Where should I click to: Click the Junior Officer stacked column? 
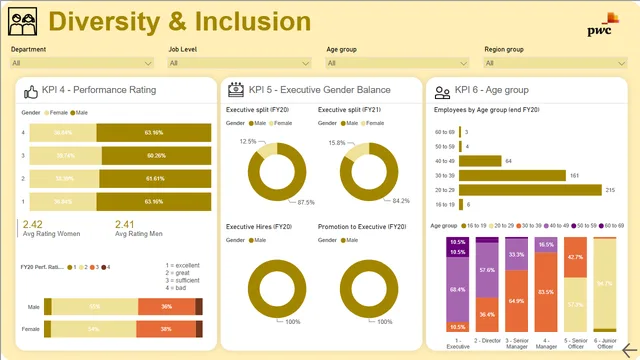605,284
